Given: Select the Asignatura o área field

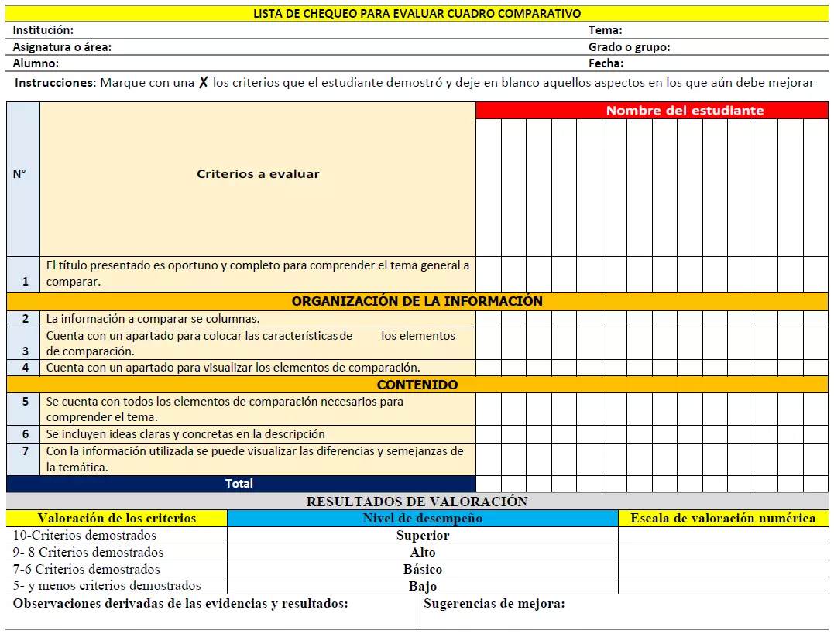Looking at the screenshot, I should [x=310, y=46].
